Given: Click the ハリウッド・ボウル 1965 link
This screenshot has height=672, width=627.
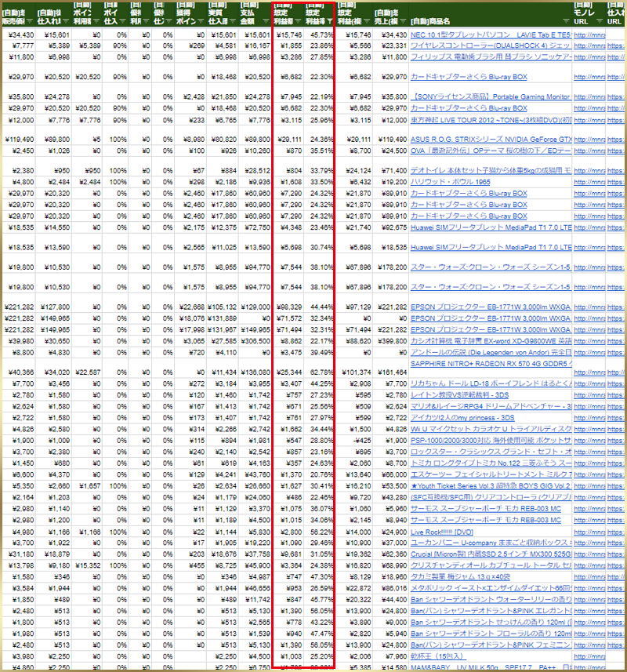Looking at the screenshot, I should pyautogui.click(x=450, y=182).
